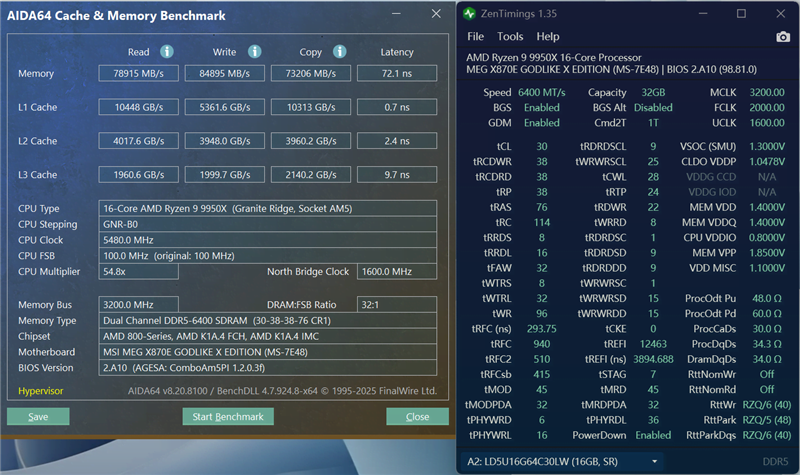Click the tRC value 114
800x475 pixels.
(x=542, y=222)
